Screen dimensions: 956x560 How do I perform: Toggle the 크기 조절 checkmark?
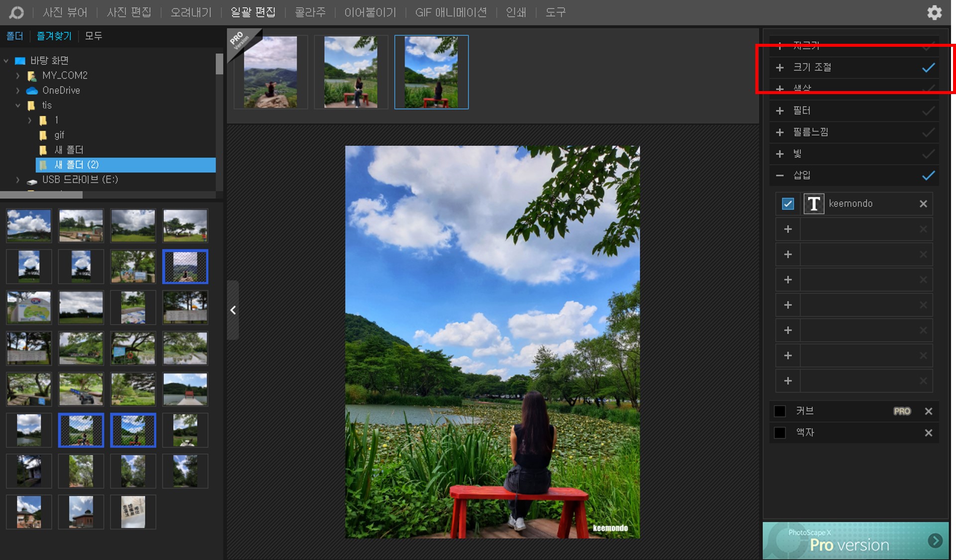pos(928,68)
